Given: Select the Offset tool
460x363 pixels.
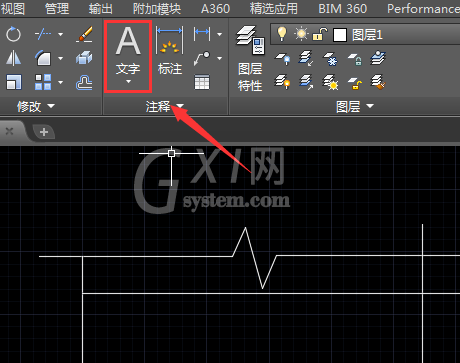Looking at the screenshot, I should point(84,82).
